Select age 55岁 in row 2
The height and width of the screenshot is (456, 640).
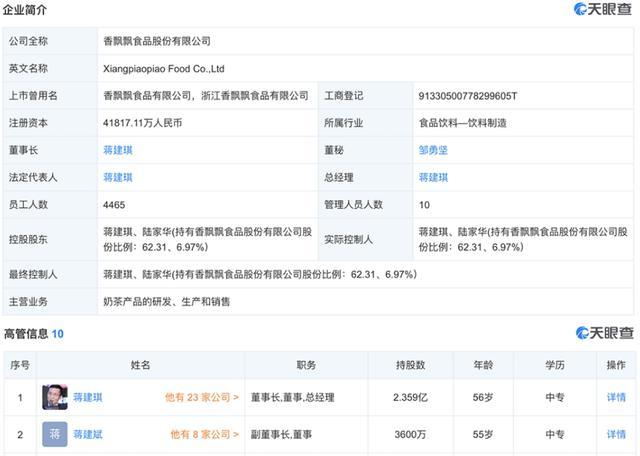483,434
